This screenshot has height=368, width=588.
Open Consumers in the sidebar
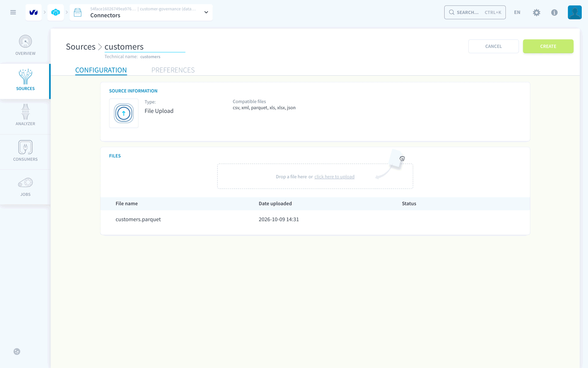point(25,151)
